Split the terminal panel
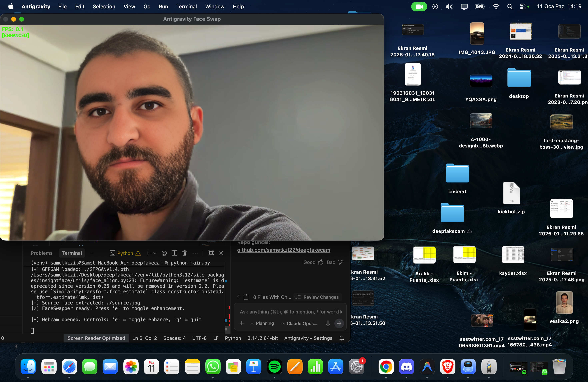The width and height of the screenshot is (588, 382). (x=174, y=253)
